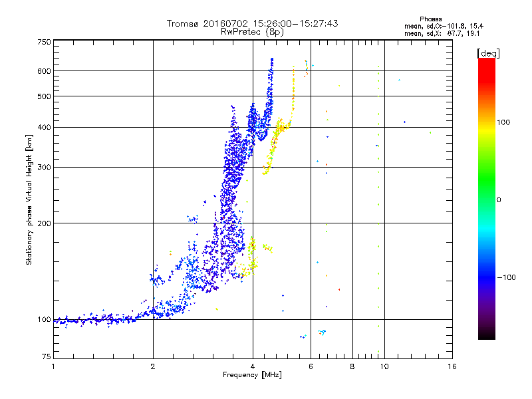This screenshot has width=532, height=399.
Task: Click the y-axis tick label '500'
Action: (x=44, y=96)
